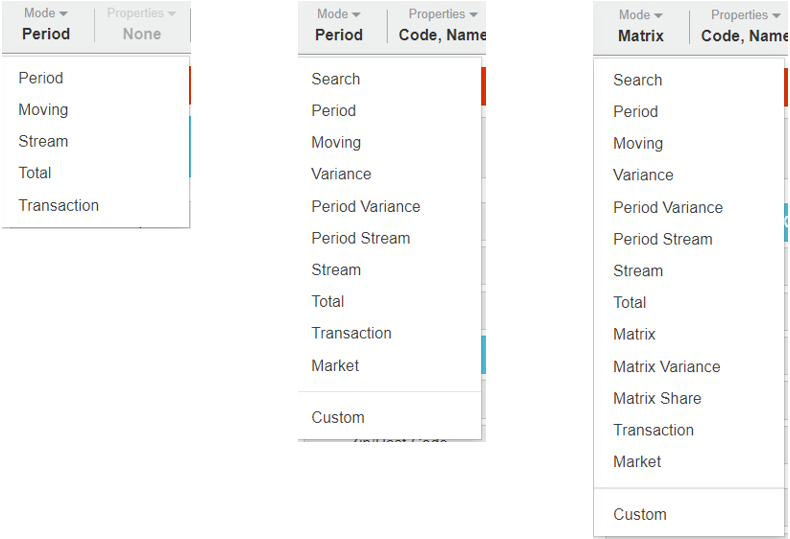Pick the Matrix Share mode entry
The width and height of the screenshot is (790, 539).
[657, 398]
